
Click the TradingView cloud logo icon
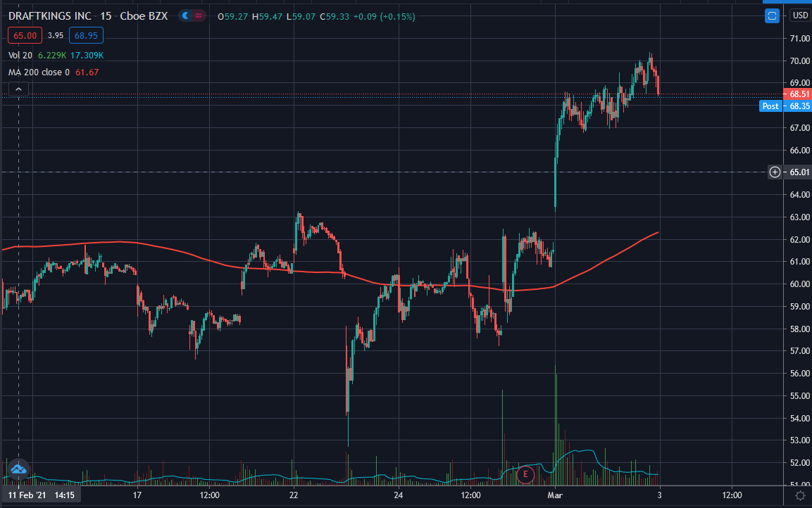pyautogui.click(x=18, y=469)
